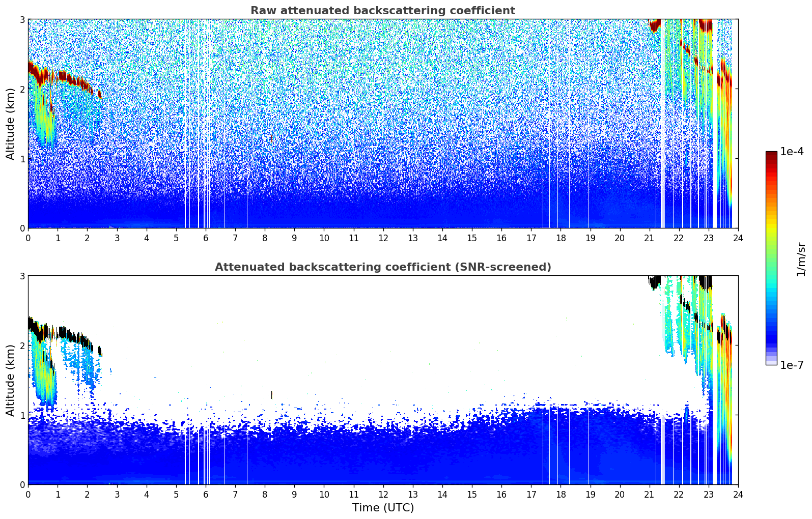Click the black cloud base near 1-2 UTC in bottom plot
Screen dimensions: 812x519
tap(76, 337)
